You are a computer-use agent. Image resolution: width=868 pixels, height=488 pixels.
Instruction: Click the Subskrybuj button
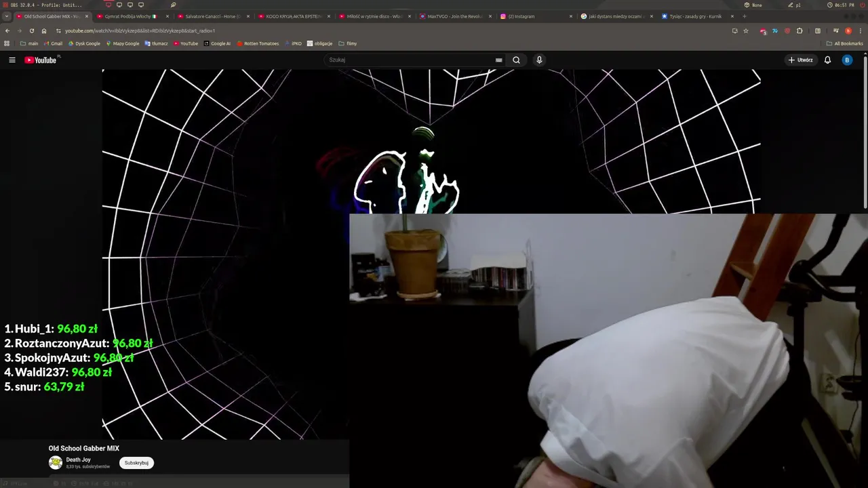(x=136, y=463)
